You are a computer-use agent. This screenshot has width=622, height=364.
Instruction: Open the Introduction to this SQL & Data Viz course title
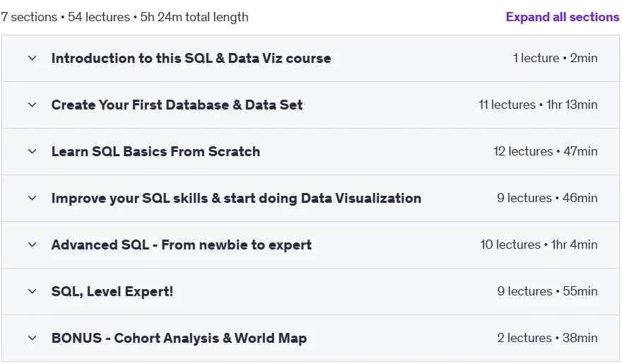(x=192, y=58)
